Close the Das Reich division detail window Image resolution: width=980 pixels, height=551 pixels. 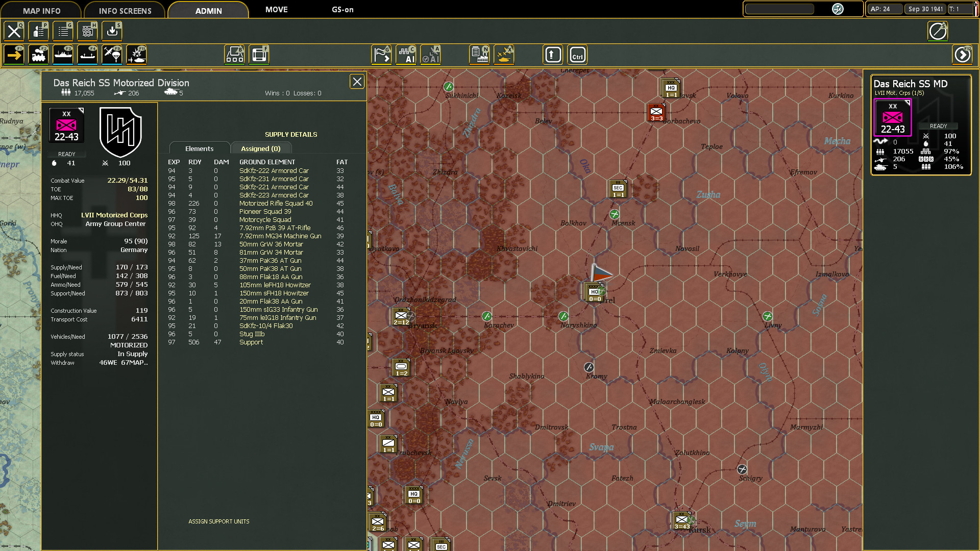[357, 82]
